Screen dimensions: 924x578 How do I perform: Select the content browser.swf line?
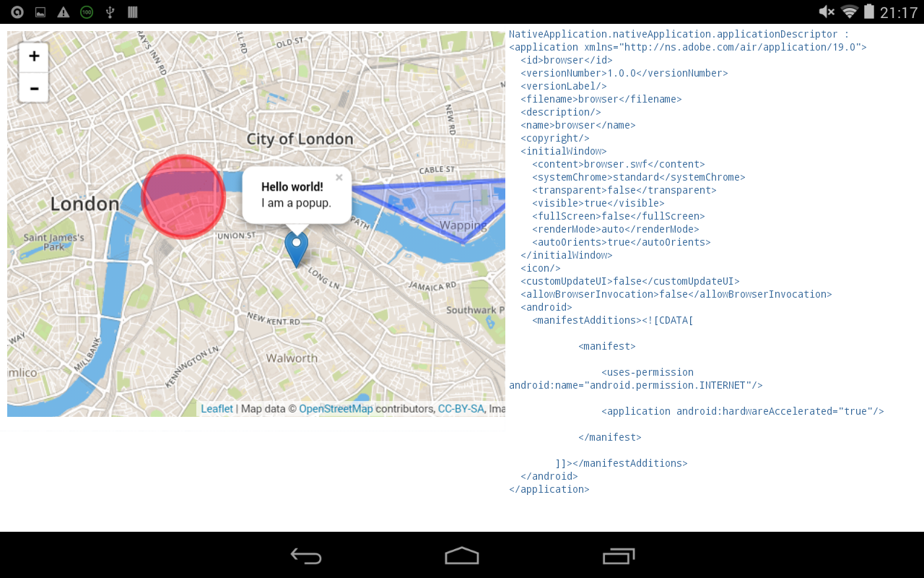619,164
